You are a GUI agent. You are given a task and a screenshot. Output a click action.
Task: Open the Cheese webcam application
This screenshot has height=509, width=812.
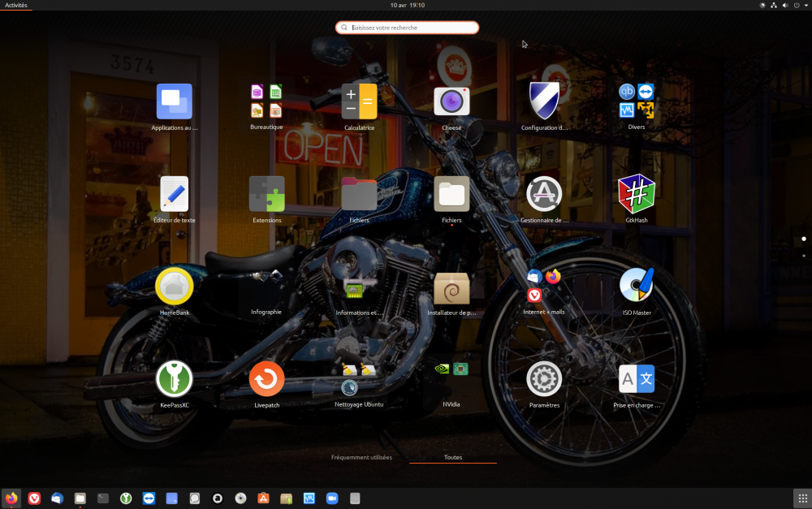click(451, 101)
